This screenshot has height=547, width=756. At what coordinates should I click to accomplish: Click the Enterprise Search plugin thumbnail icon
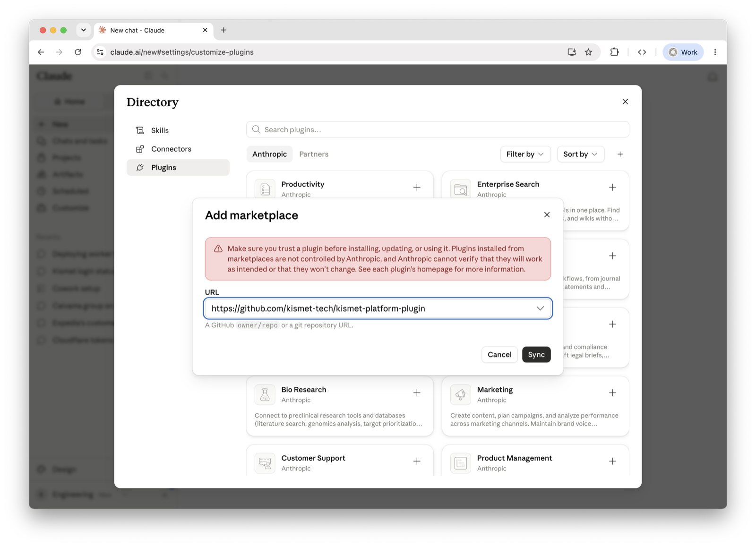(461, 189)
